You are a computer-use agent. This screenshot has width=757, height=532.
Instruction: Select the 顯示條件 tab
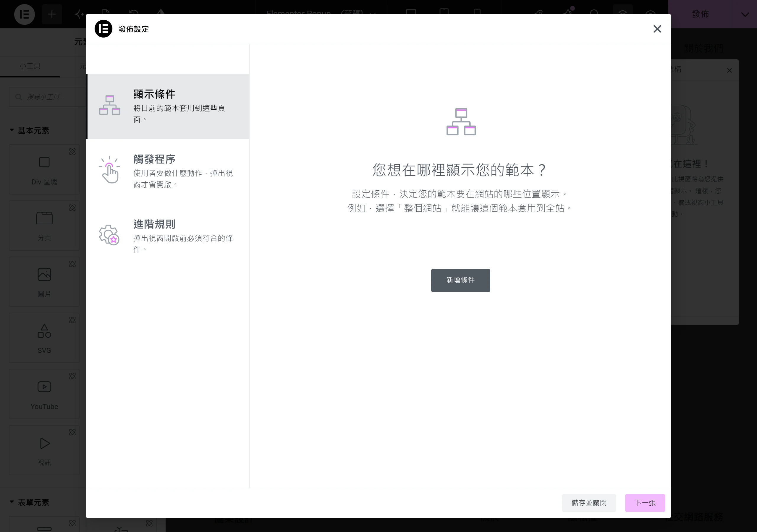point(167,106)
